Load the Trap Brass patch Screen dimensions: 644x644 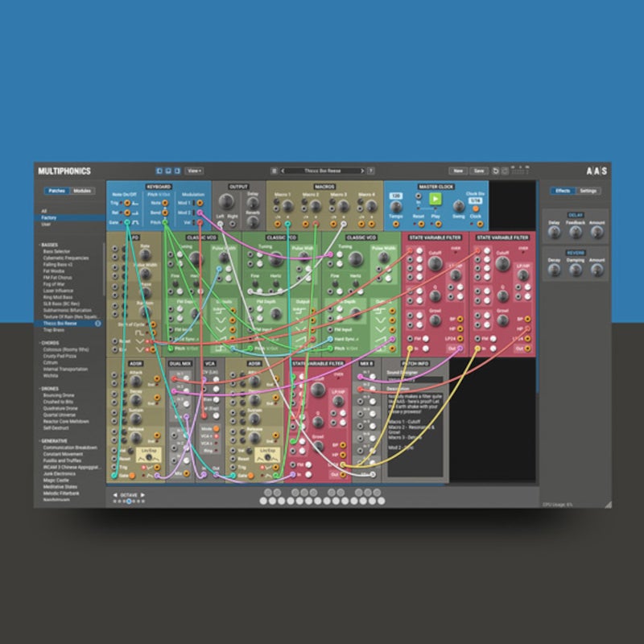(54, 330)
